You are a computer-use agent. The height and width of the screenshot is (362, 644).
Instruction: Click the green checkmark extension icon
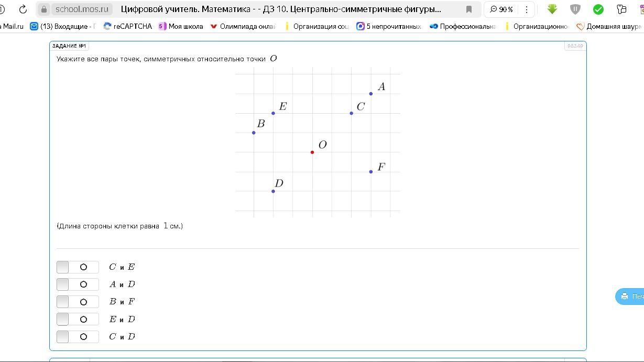[x=598, y=9]
